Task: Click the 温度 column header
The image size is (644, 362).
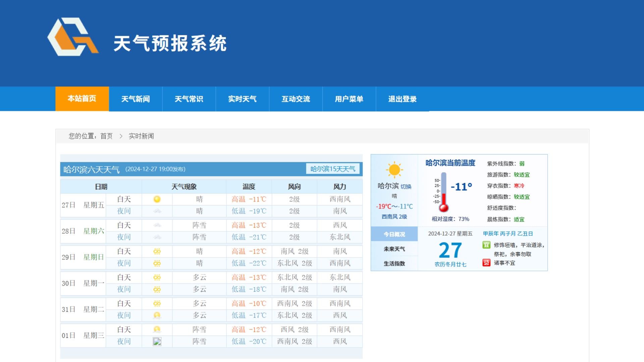Action: coord(249,187)
